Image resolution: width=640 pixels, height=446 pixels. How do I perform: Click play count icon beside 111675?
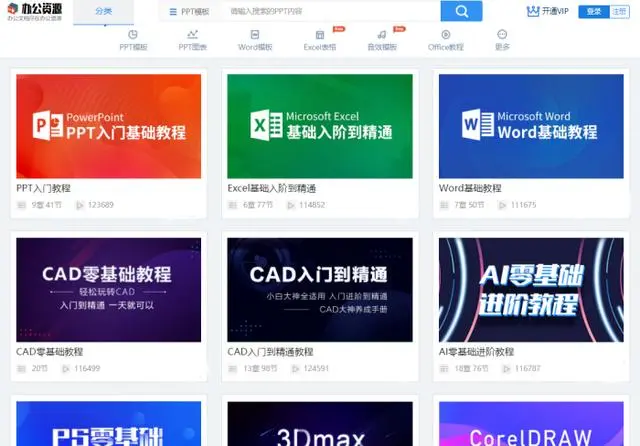click(x=502, y=205)
